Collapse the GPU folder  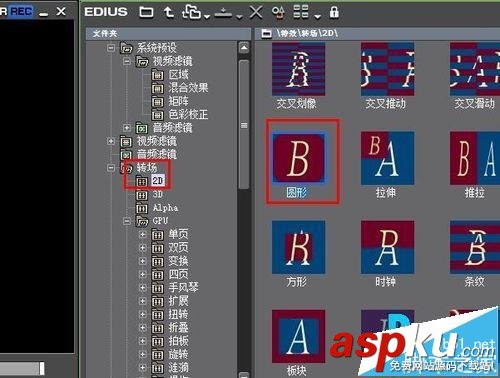pos(127,221)
